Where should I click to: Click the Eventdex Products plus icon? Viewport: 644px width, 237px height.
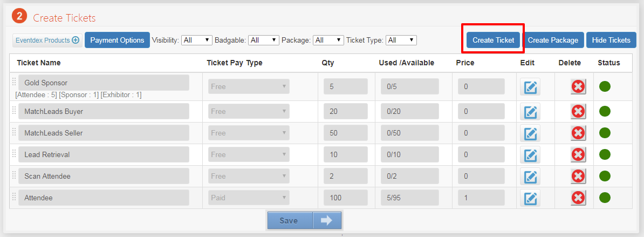[x=76, y=40]
